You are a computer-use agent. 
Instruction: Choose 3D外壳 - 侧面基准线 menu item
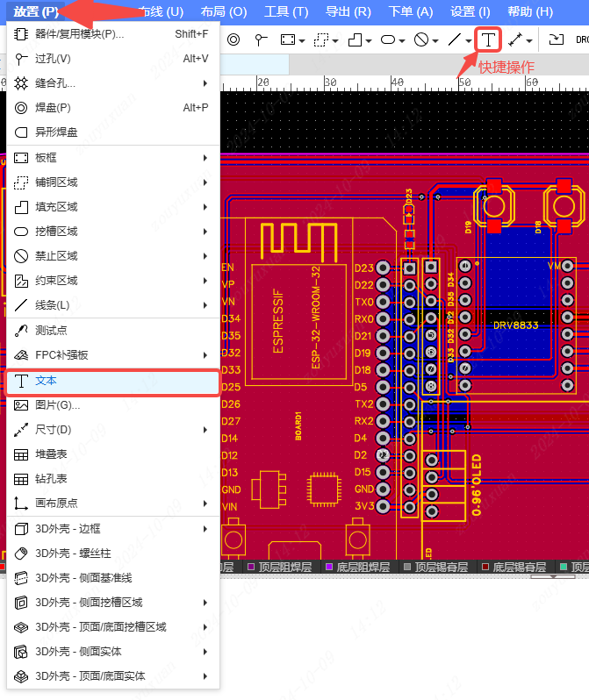point(113,578)
